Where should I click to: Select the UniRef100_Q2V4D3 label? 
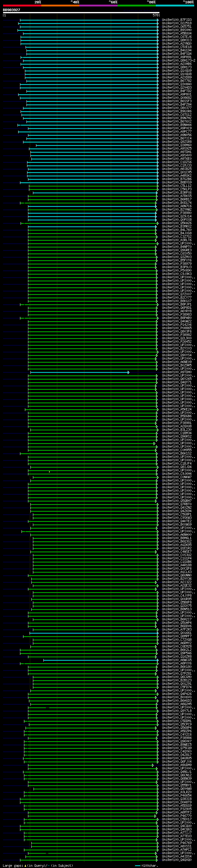(177, 88)
